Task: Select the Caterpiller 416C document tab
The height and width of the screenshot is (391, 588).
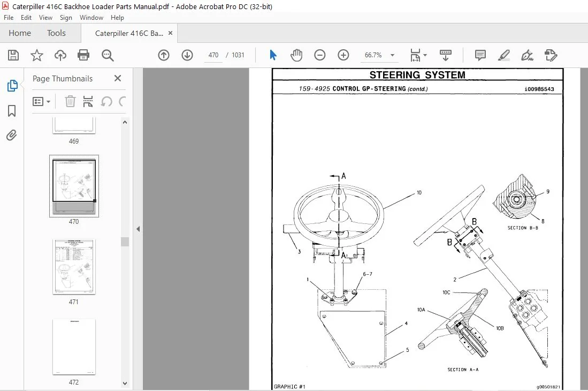Action: [129, 33]
